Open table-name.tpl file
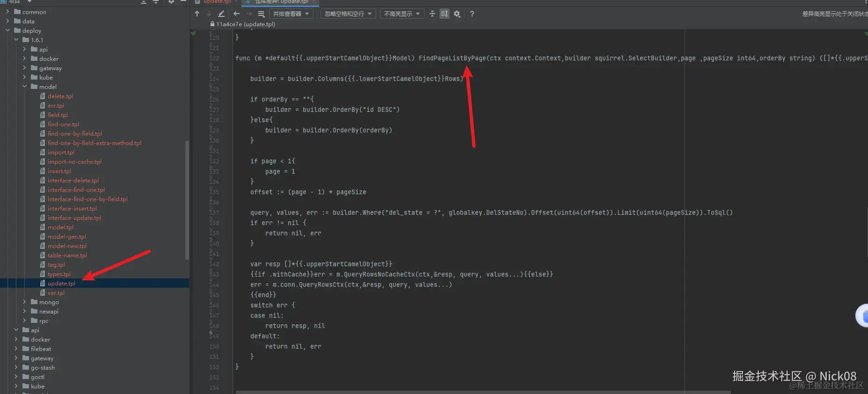 (x=67, y=255)
